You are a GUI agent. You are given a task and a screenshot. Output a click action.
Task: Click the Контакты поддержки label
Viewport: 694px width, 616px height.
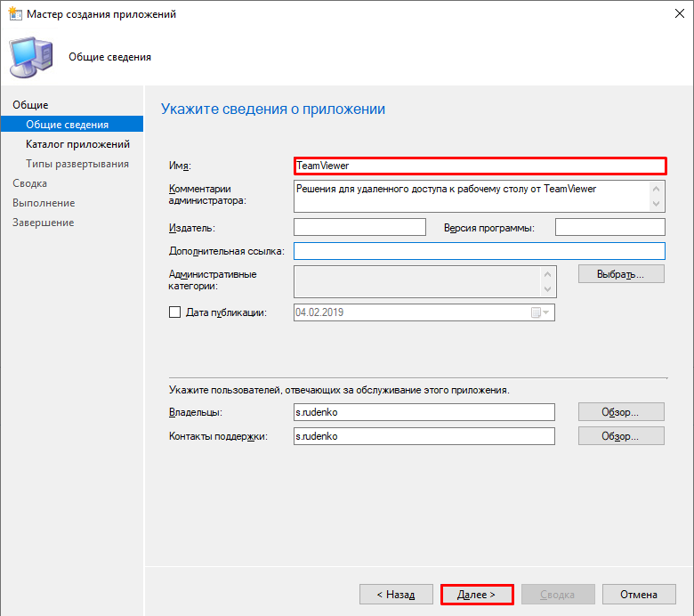point(218,436)
